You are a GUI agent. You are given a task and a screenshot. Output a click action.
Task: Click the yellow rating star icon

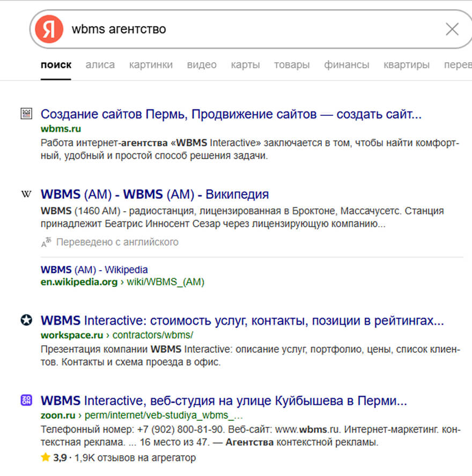point(46,457)
